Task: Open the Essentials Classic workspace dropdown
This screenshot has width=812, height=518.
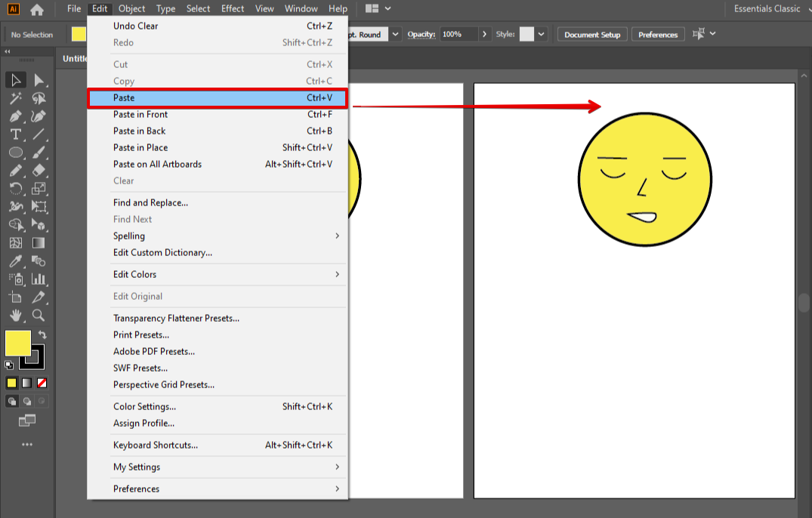Action: (x=767, y=9)
